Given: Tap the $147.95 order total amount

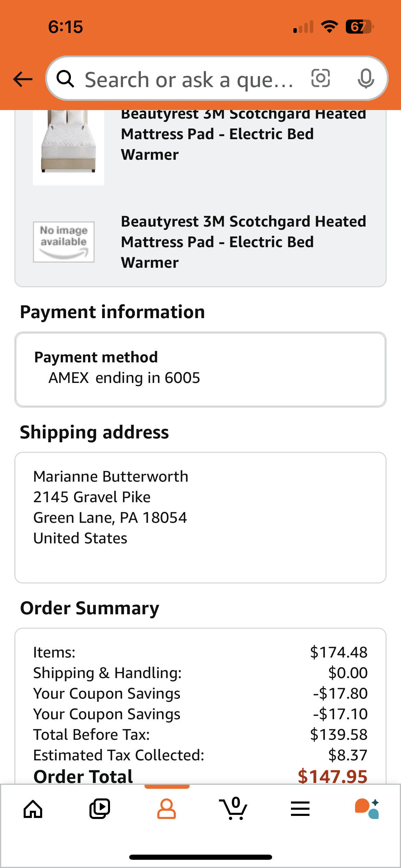Looking at the screenshot, I should 332,776.
